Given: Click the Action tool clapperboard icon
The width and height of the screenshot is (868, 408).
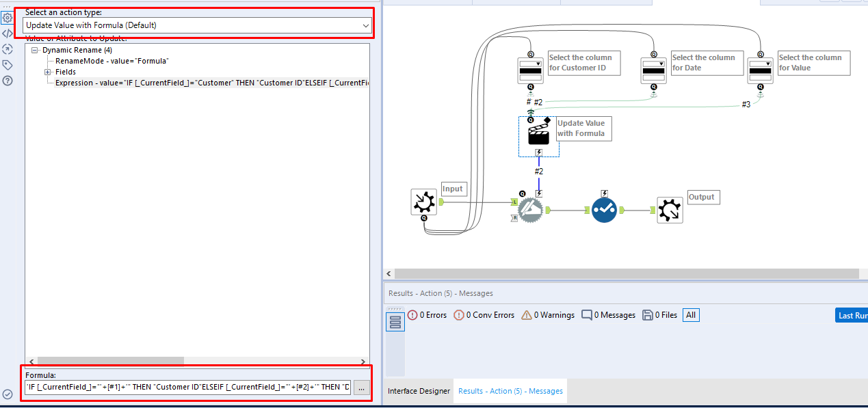Looking at the screenshot, I should [x=539, y=132].
